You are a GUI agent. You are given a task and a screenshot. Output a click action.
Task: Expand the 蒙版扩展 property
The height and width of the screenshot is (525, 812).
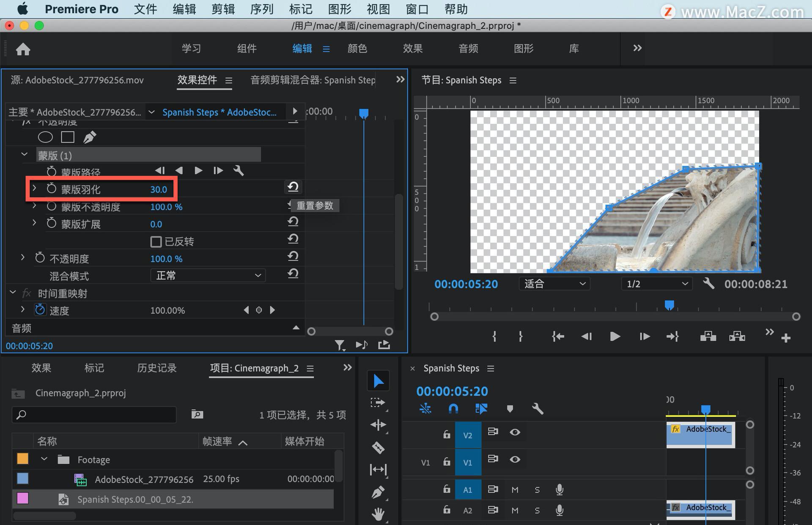pos(34,223)
